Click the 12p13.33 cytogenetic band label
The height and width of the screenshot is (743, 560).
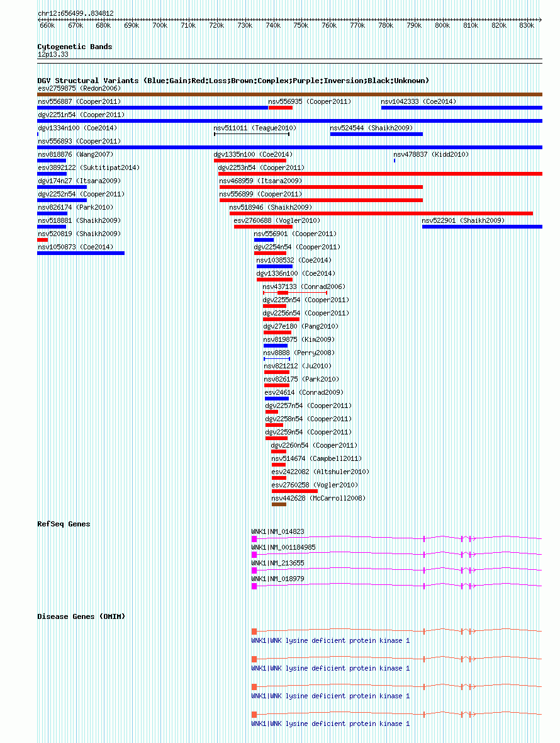[x=53, y=55]
